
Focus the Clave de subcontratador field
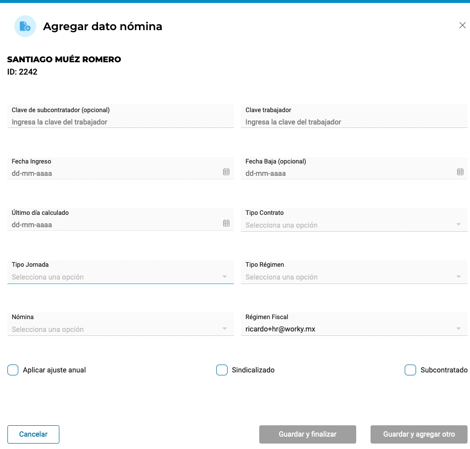pyautogui.click(x=120, y=116)
